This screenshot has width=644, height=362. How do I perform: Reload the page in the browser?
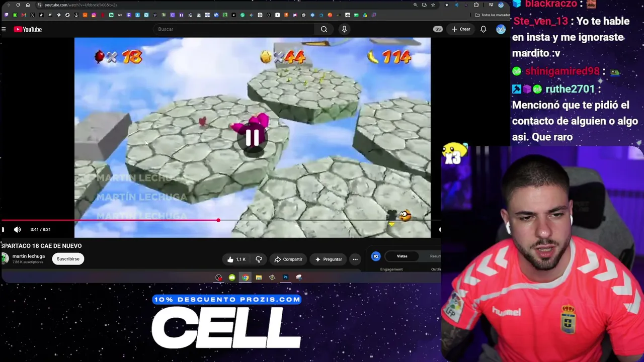click(18, 5)
